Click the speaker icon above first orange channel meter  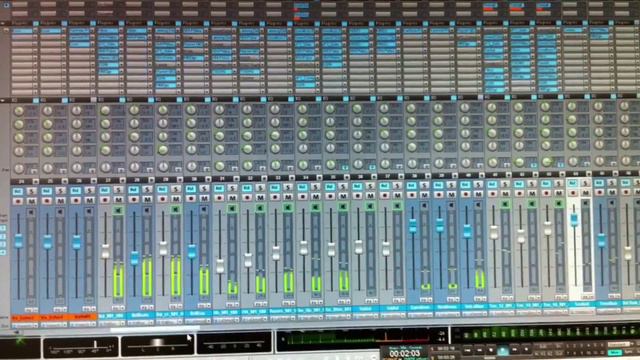click(31, 212)
